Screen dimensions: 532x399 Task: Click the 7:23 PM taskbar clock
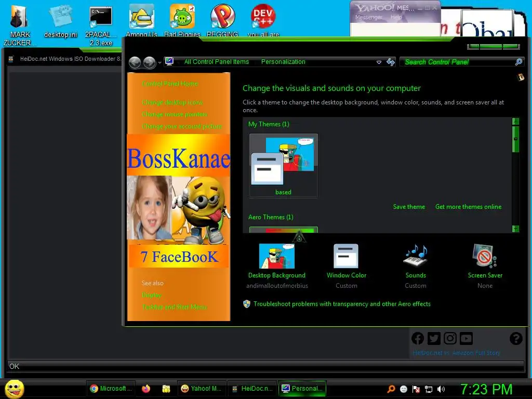(486, 389)
